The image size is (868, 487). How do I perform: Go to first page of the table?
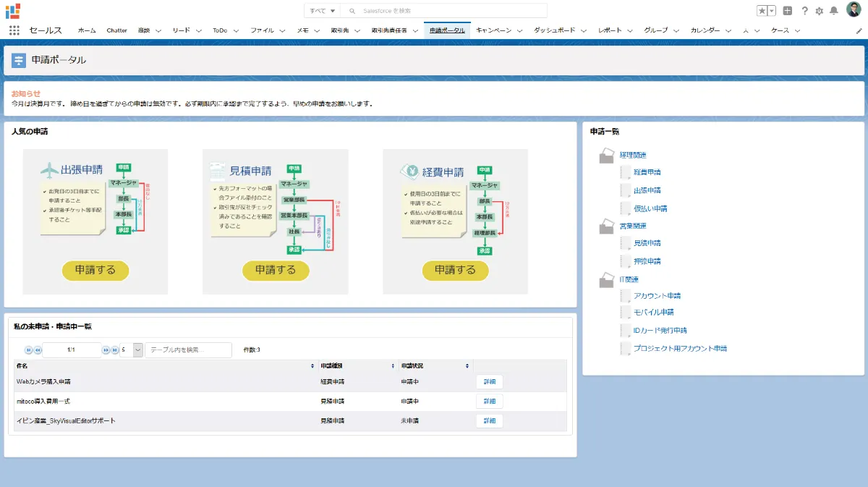29,350
